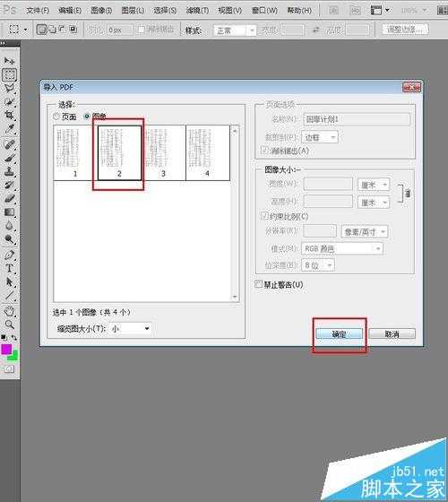The height and width of the screenshot is (502, 448).
Task: Toggle 约束比例(C) checkbox
Action: [x=263, y=216]
